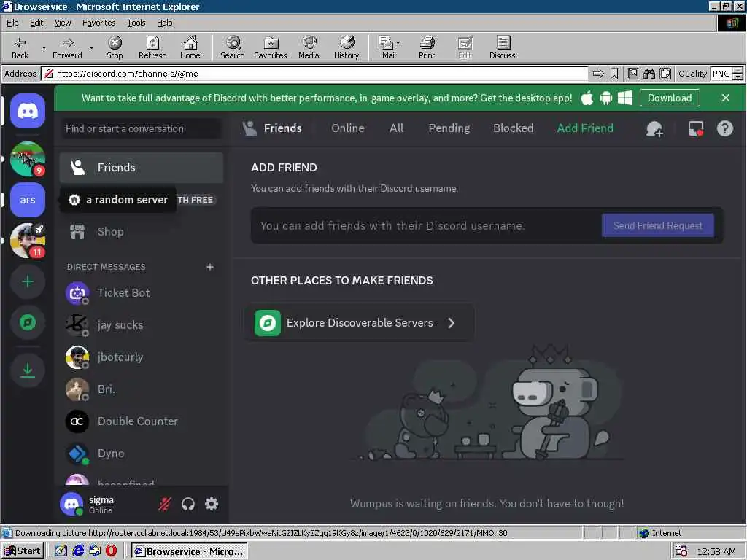The image size is (747, 560).
Task: Switch to the Pending tab
Action: [x=449, y=128]
